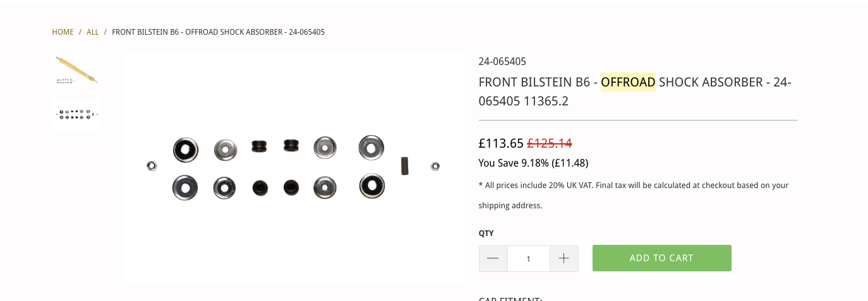
Task: Click the highlighted OFFROAD word in title
Action: pyautogui.click(x=628, y=82)
